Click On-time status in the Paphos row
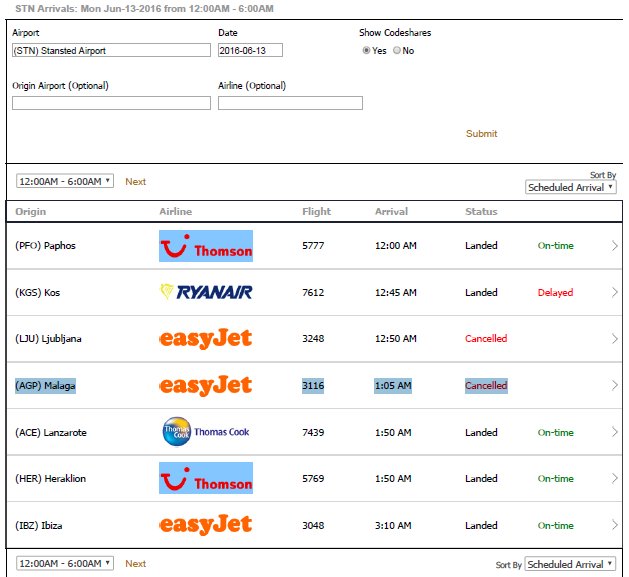The height and width of the screenshot is (577, 629). click(556, 246)
